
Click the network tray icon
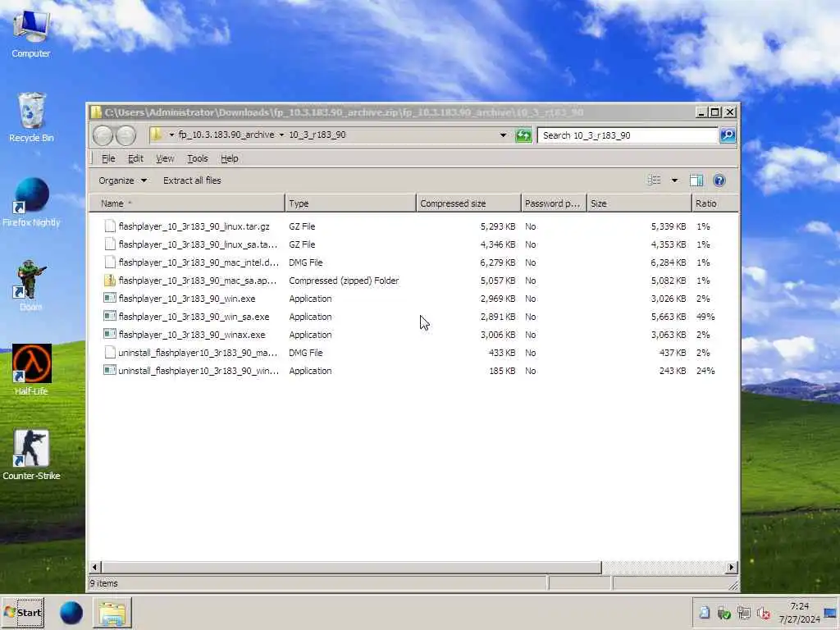[743, 613]
